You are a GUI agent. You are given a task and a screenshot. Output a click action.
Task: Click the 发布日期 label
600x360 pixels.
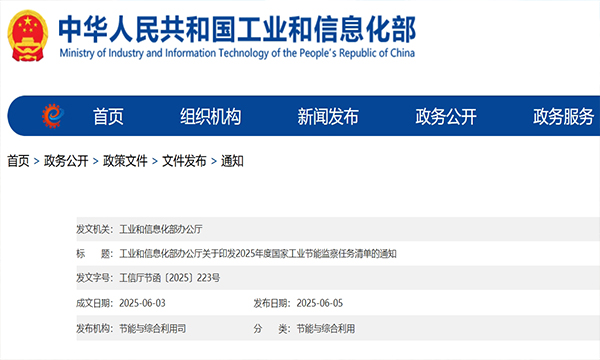coord(272,303)
